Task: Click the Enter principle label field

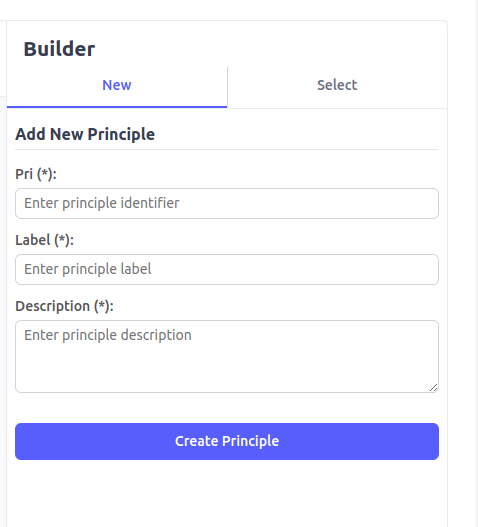Action: [x=227, y=269]
